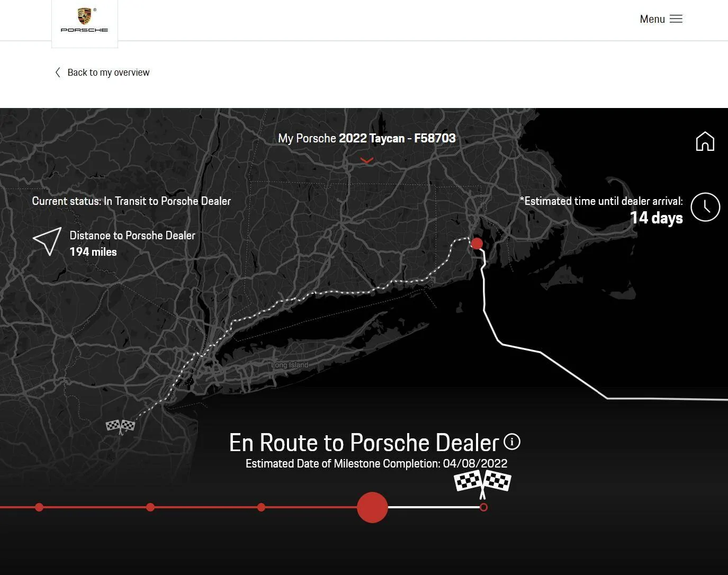The width and height of the screenshot is (728, 575).
Task: Click the navigation arrow distance icon
Action: coord(47,242)
